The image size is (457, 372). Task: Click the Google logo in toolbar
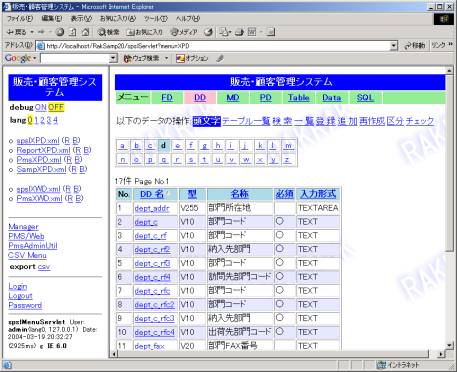click(x=18, y=58)
